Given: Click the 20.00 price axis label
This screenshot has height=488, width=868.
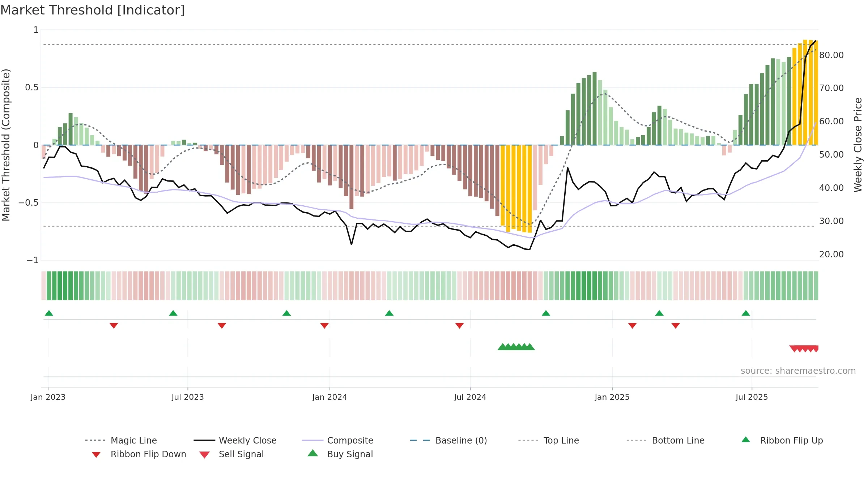Looking at the screenshot, I should [x=831, y=254].
